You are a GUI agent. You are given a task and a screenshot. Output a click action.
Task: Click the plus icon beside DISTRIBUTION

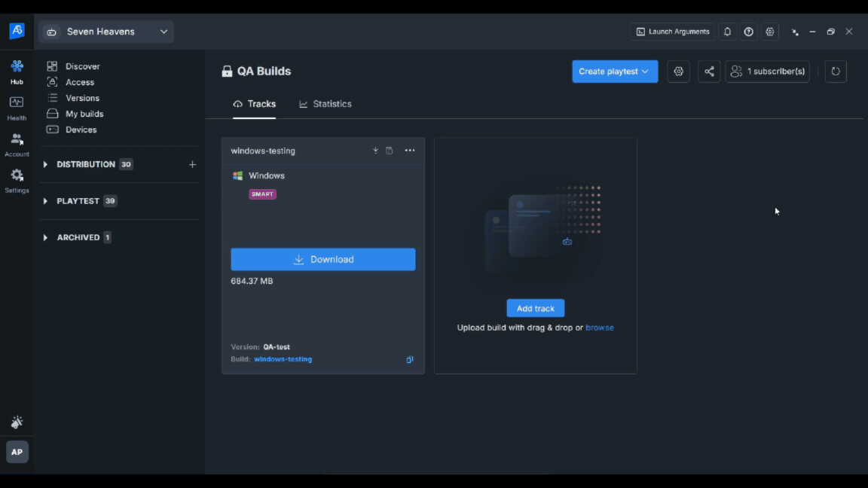tap(192, 164)
